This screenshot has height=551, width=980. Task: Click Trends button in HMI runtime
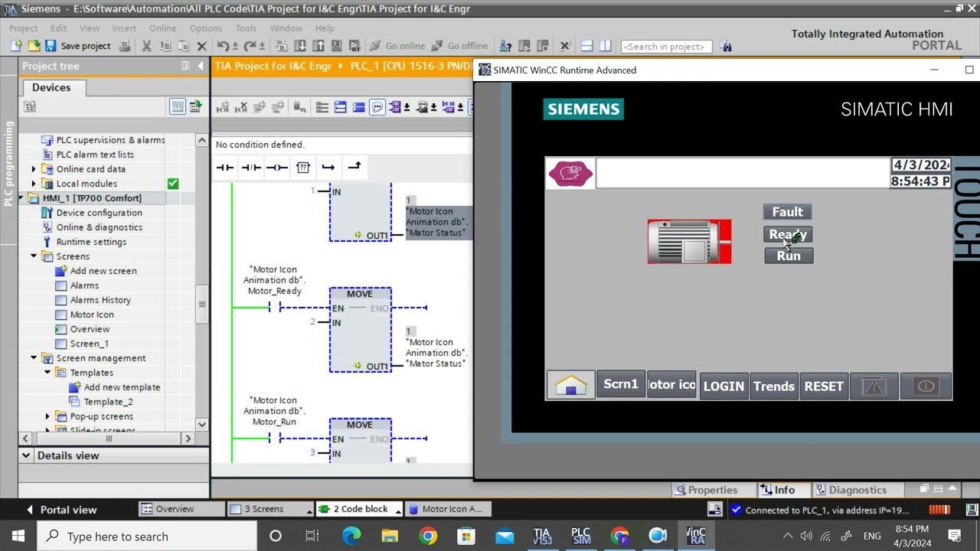click(774, 386)
